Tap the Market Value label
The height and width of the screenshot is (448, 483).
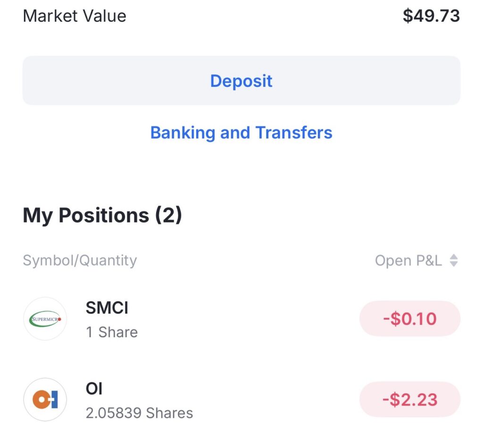pyautogui.click(x=75, y=16)
